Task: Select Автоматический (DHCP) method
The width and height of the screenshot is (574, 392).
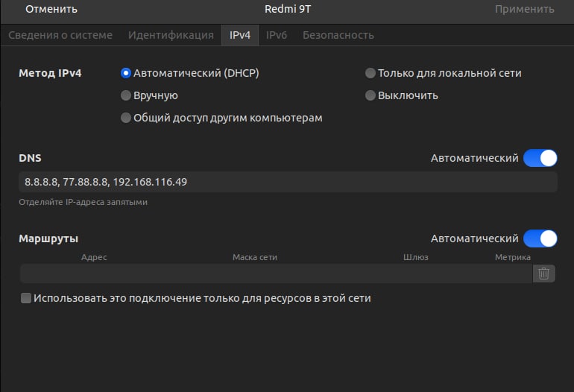Action: pyautogui.click(x=126, y=73)
